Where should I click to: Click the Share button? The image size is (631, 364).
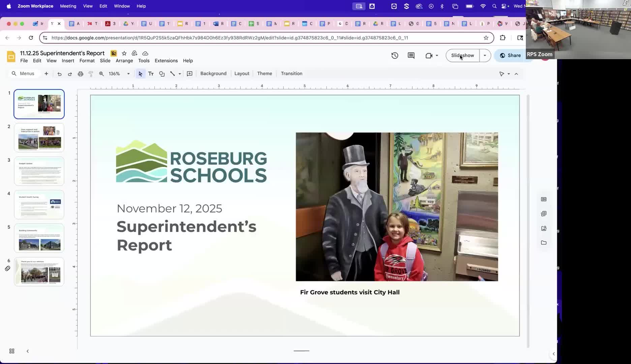(x=510, y=56)
